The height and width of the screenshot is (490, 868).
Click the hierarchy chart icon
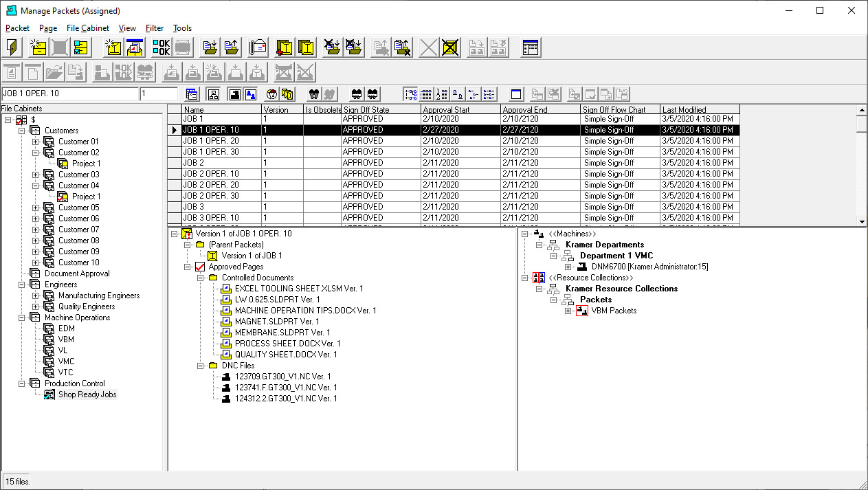coord(214,94)
